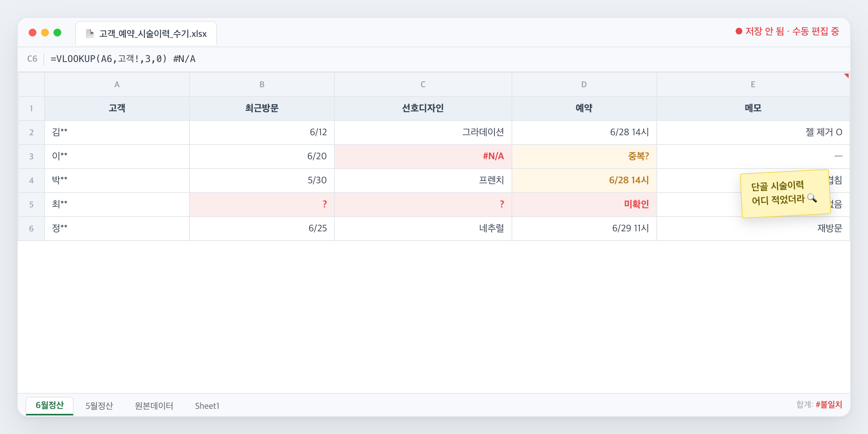Click the 합계: #불일치 status bar entry
This screenshot has height=434, width=868.
pos(819,405)
